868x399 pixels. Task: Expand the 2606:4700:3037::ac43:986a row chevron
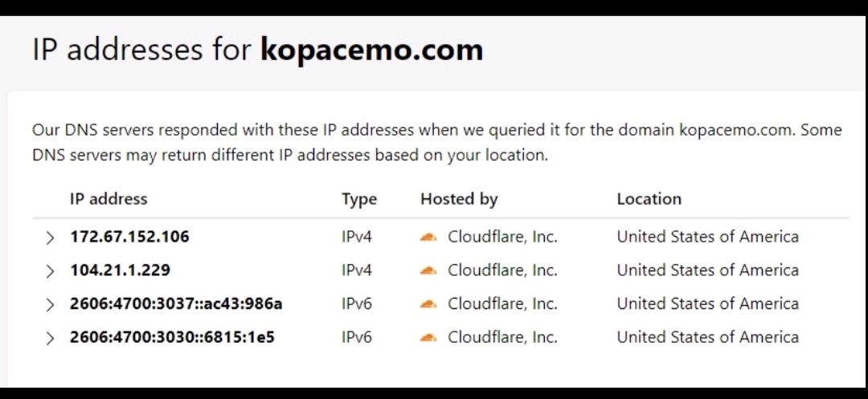tap(50, 305)
